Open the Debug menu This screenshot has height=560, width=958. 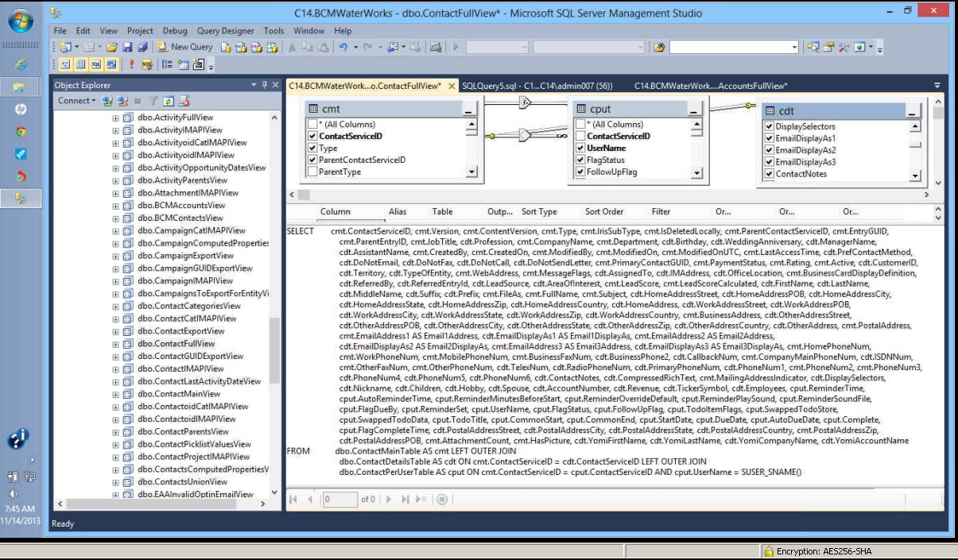175,31
